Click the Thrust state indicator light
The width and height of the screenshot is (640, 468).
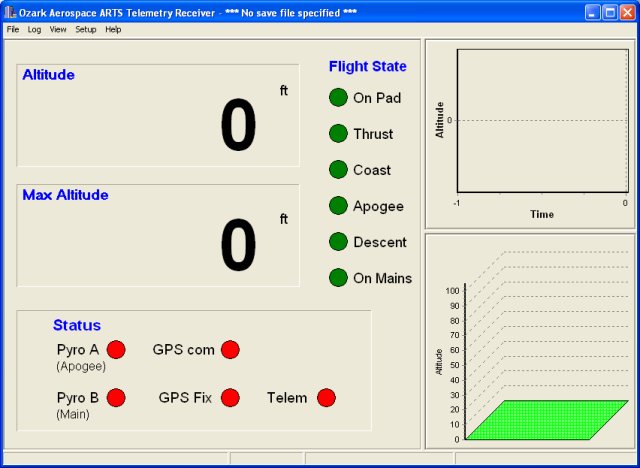[x=338, y=134]
